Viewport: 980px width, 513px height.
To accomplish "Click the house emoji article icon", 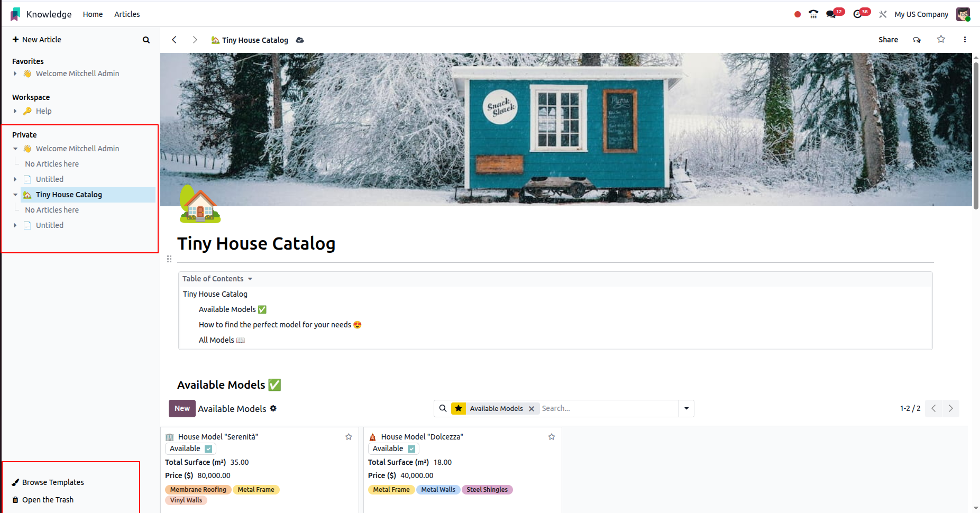I will [200, 204].
